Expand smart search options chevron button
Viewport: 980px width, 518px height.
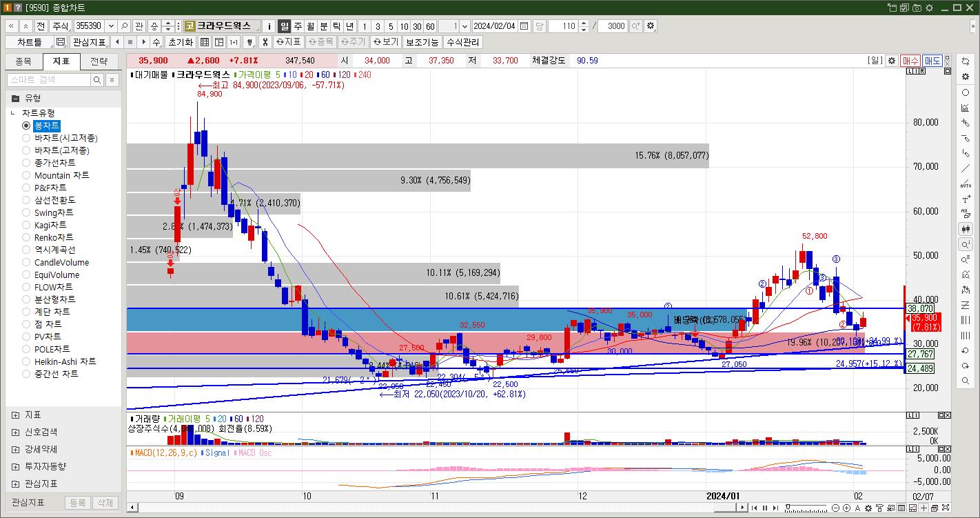pos(112,80)
